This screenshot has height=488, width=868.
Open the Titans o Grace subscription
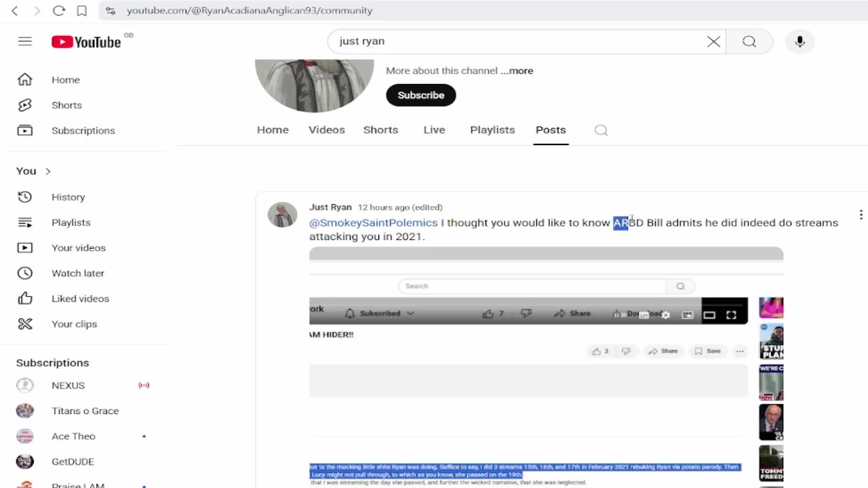coord(84,411)
